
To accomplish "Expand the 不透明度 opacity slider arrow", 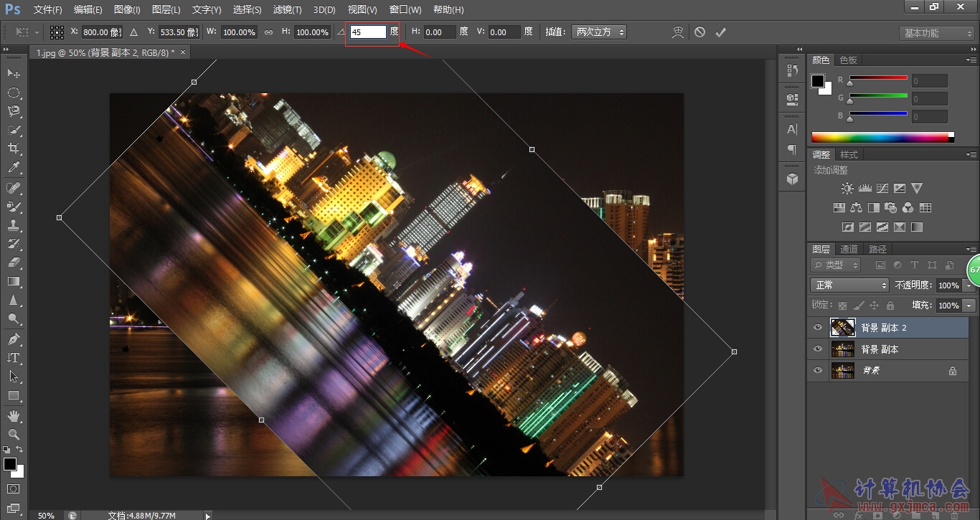I will tap(969, 285).
